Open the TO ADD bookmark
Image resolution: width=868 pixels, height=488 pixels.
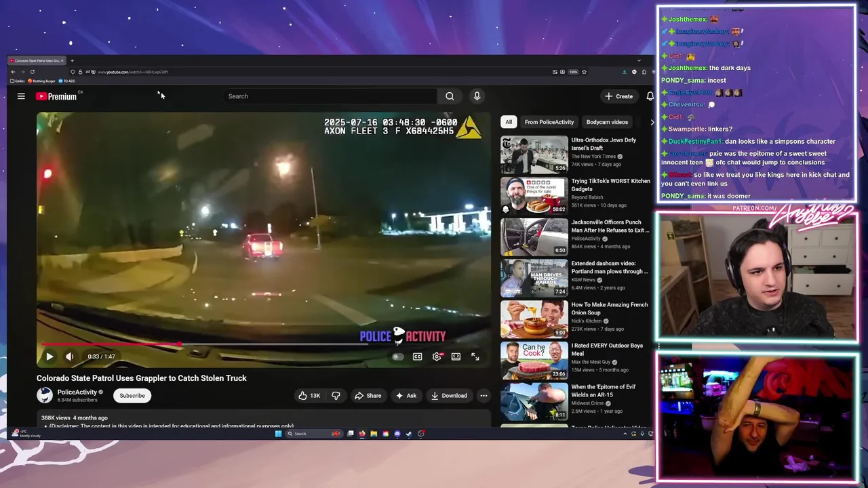pos(67,81)
